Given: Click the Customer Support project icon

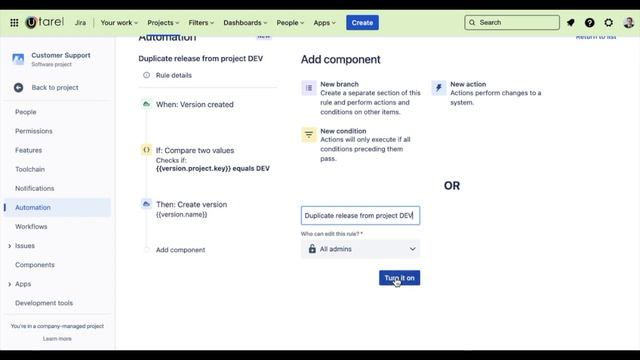Looking at the screenshot, I should [x=18, y=59].
